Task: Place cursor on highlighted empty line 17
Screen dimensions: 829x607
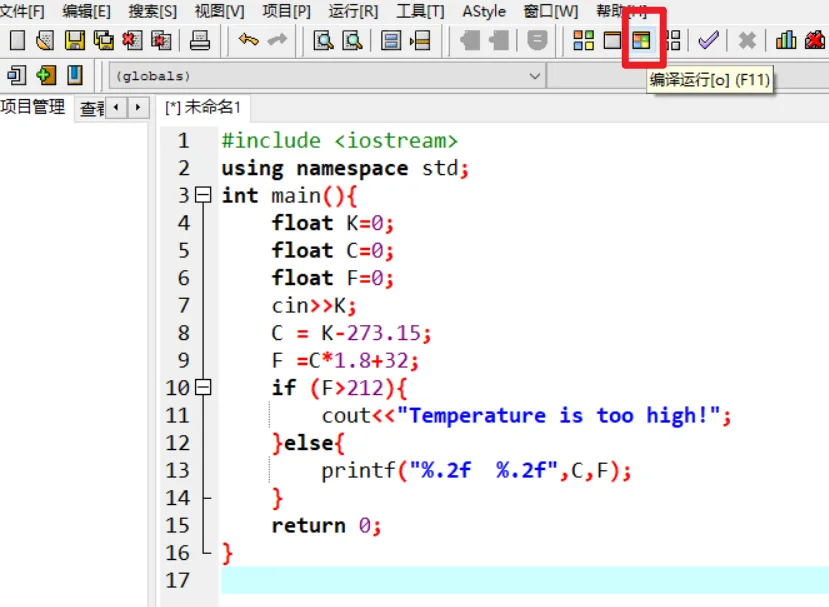Action: click(524, 580)
